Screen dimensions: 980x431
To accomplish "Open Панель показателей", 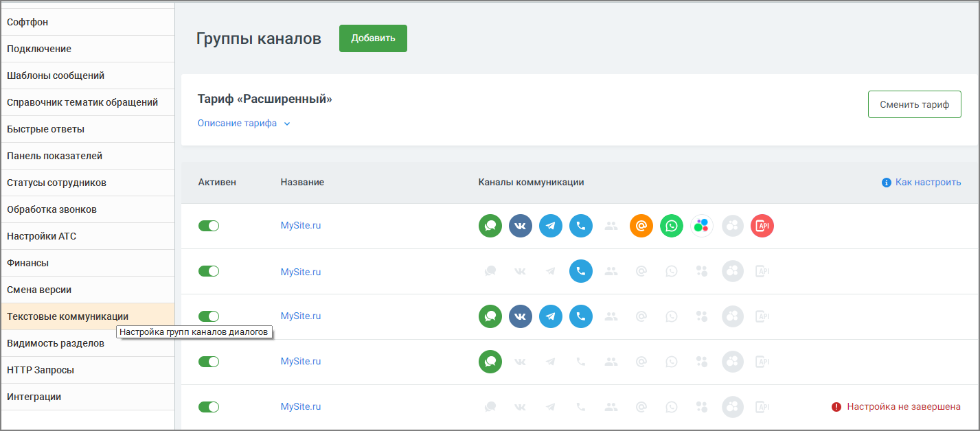I will (87, 156).
